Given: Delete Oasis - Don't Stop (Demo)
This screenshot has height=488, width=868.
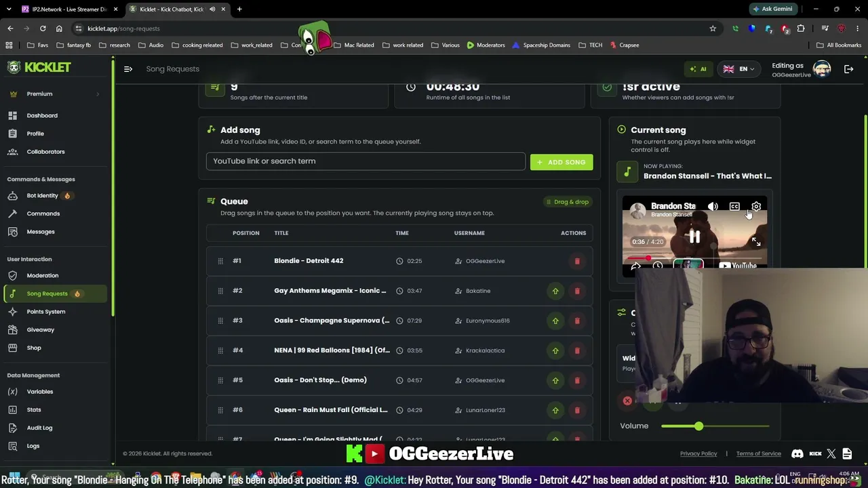Looking at the screenshot, I should 577,380.
